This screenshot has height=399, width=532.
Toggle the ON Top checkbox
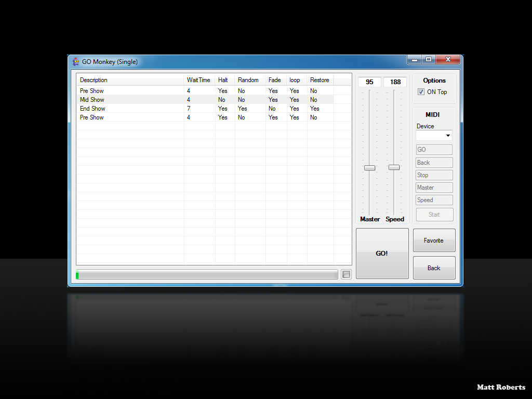click(x=421, y=92)
